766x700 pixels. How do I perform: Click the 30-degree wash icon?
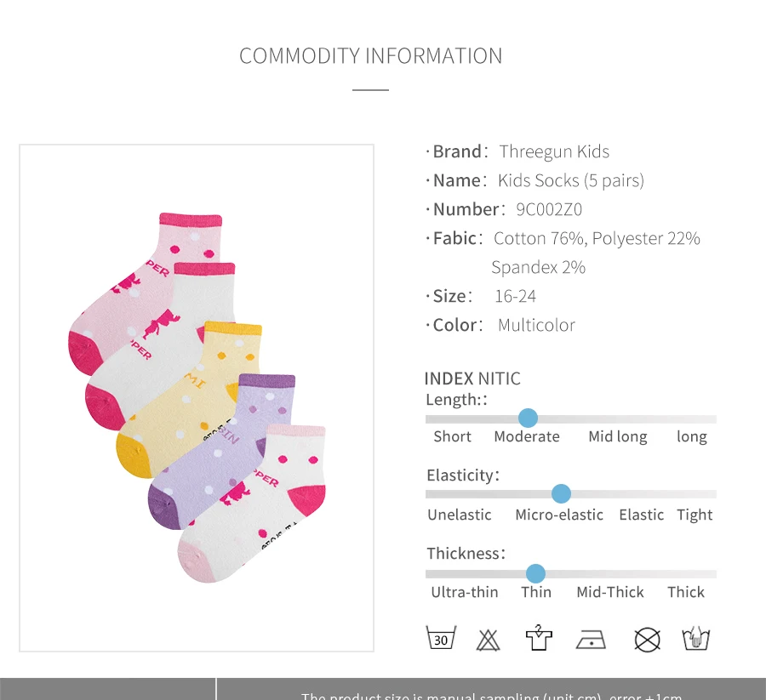[441, 638]
